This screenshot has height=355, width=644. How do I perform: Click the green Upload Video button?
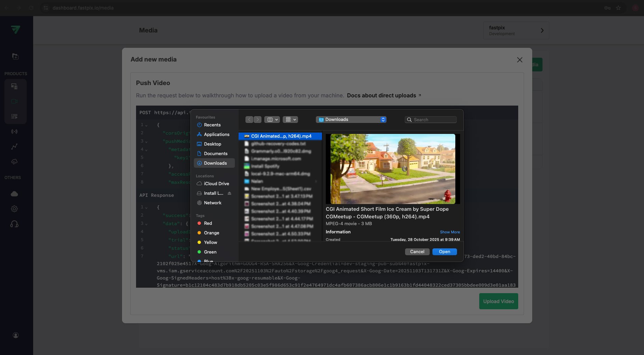(x=498, y=301)
